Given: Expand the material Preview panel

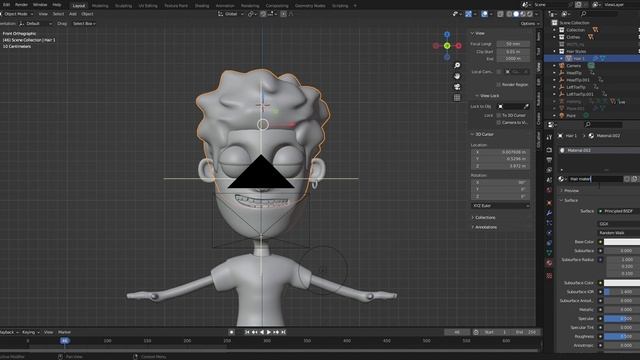Looking at the screenshot, I should [x=571, y=191].
